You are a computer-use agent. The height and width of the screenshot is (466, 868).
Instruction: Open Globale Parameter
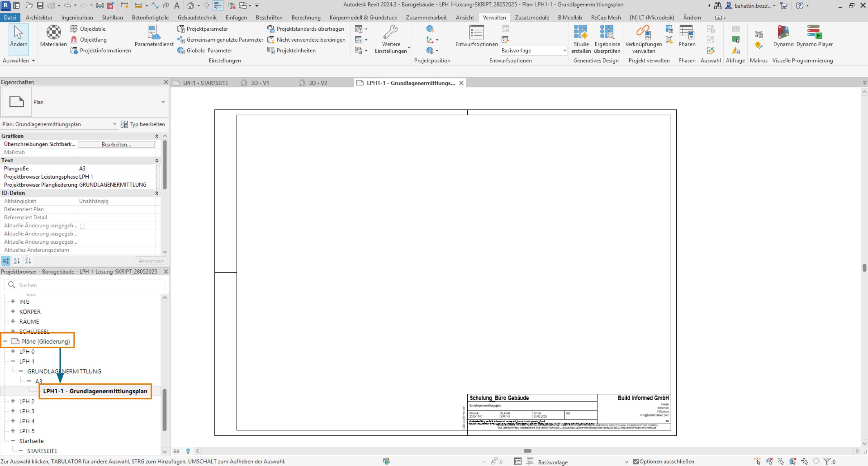point(205,51)
